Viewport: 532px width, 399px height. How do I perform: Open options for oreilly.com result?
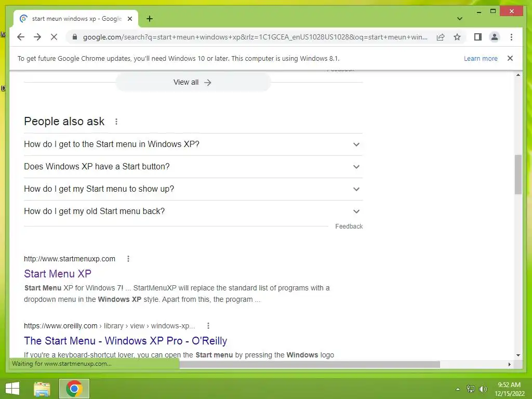coord(208,326)
